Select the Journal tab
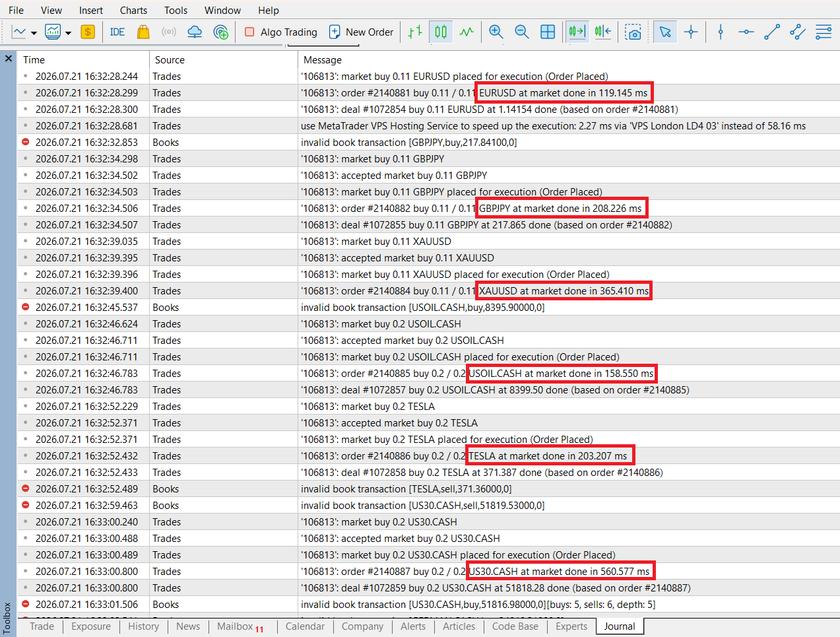 (x=620, y=626)
